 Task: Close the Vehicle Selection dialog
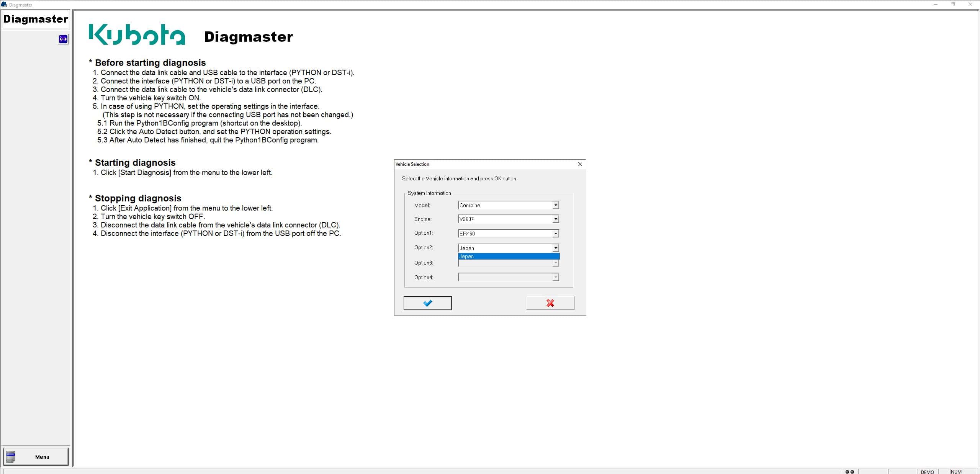(x=580, y=164)
